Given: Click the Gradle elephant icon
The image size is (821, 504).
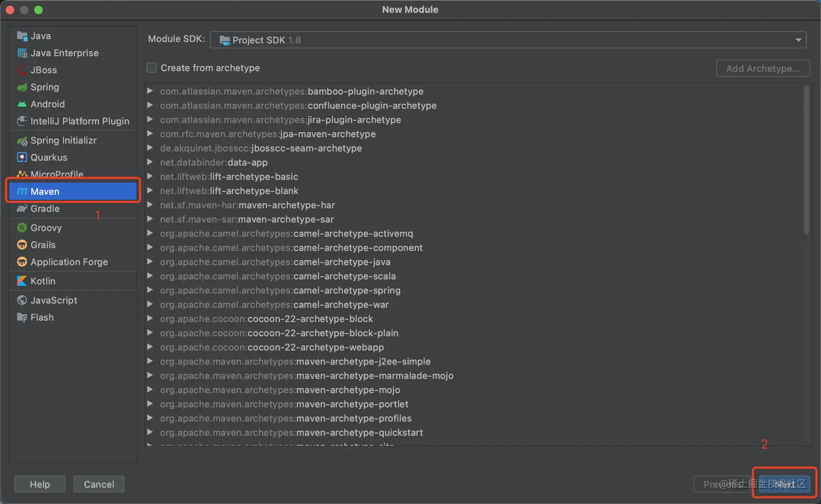Looking at the screenshot, I should (22, 209).
